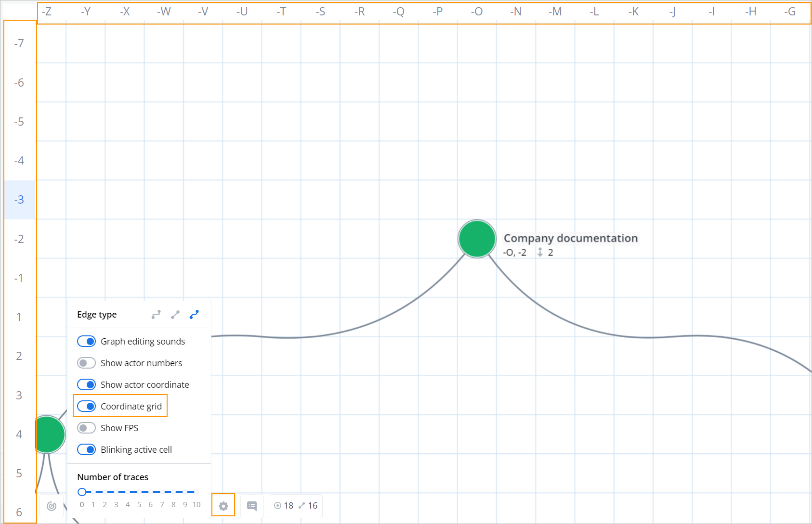Select row header 4
Screen dimensions: 812x524
click(19, 435)
